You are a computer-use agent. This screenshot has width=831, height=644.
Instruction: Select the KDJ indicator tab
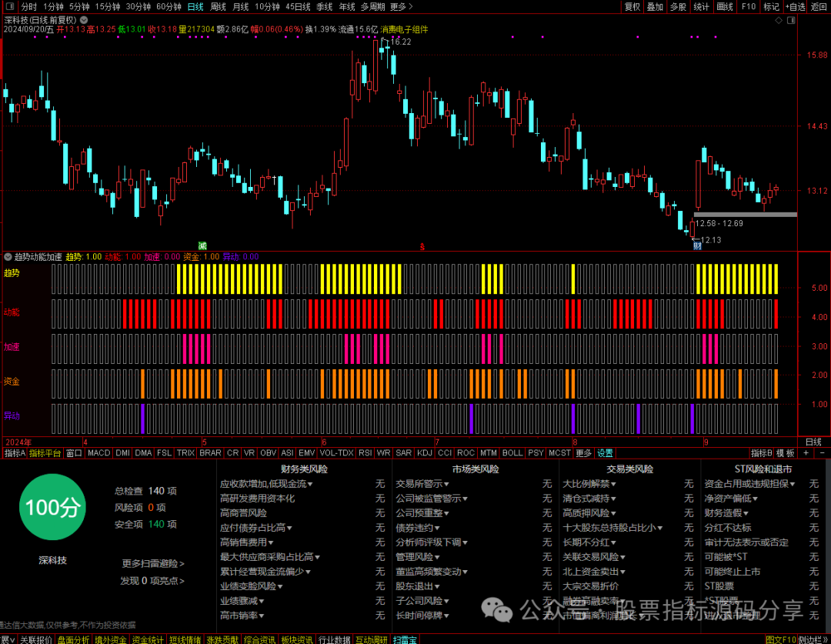tap(425, 453)
